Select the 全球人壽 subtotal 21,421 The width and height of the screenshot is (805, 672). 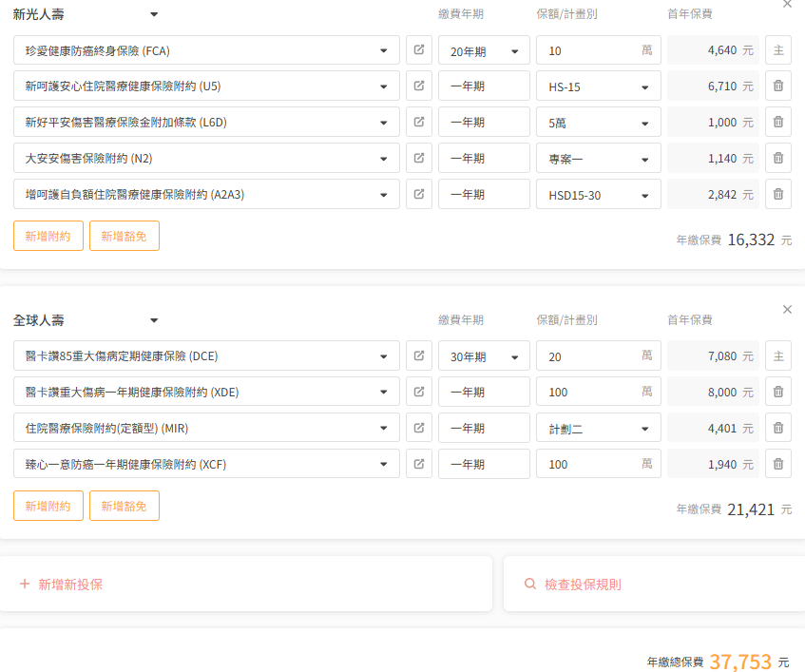coord(751,509)
